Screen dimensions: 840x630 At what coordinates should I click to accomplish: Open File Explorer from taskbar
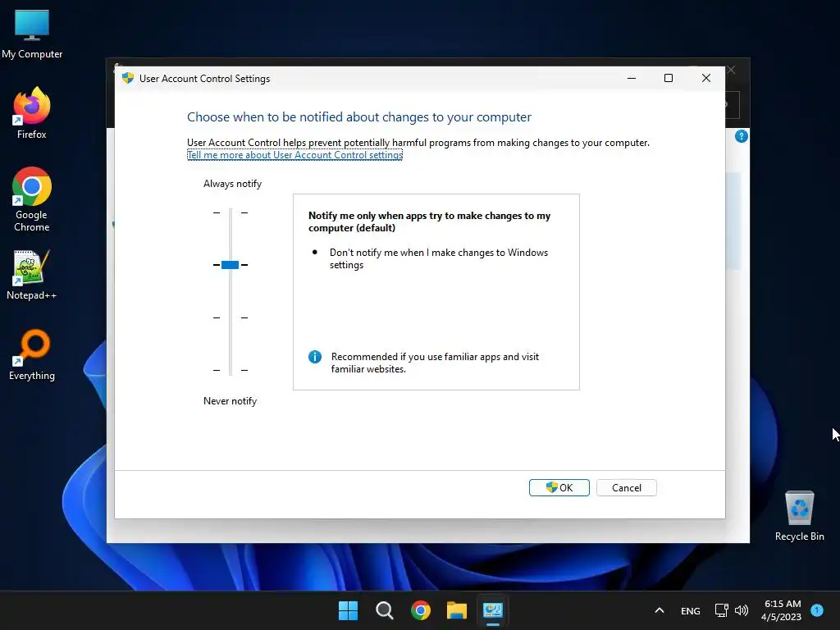457,610
